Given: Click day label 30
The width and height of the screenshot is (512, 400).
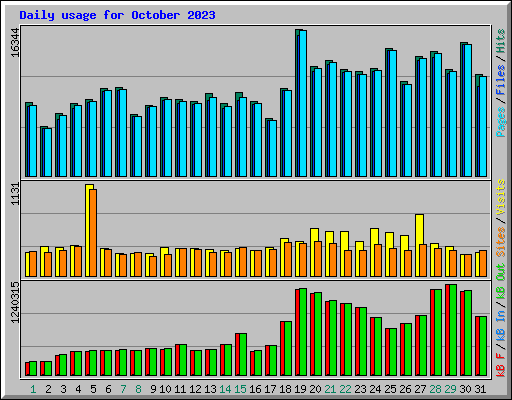Looking at the screenshot, I should pos(465,389).
